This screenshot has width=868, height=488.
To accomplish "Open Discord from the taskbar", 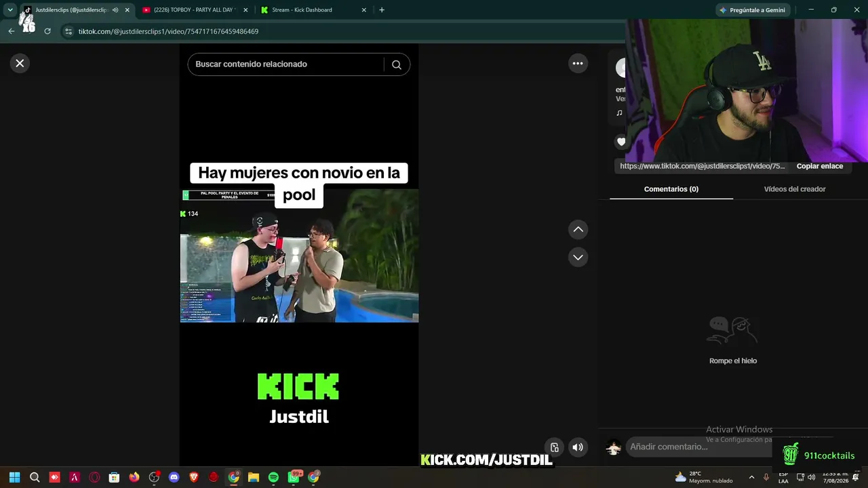I will pos(174,477).
